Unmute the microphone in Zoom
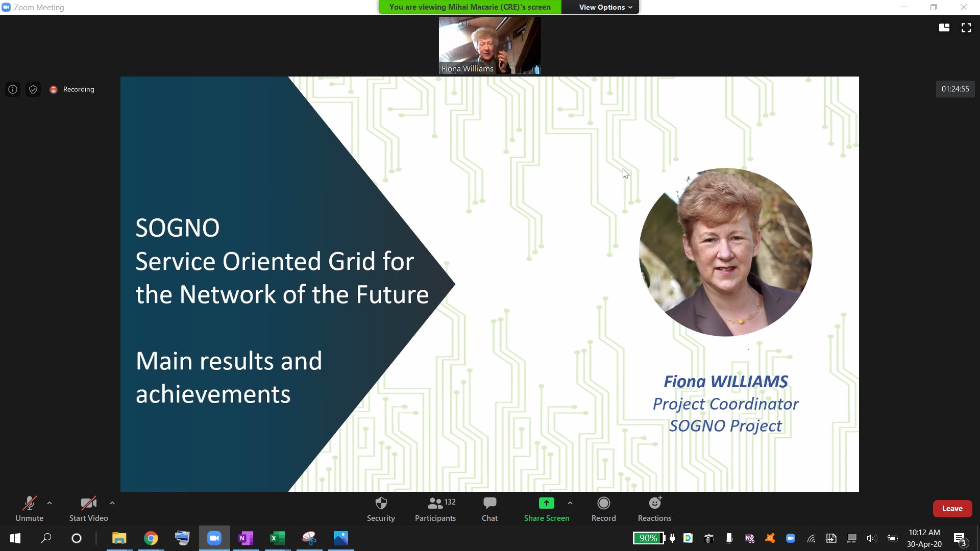 pos(29,509)
